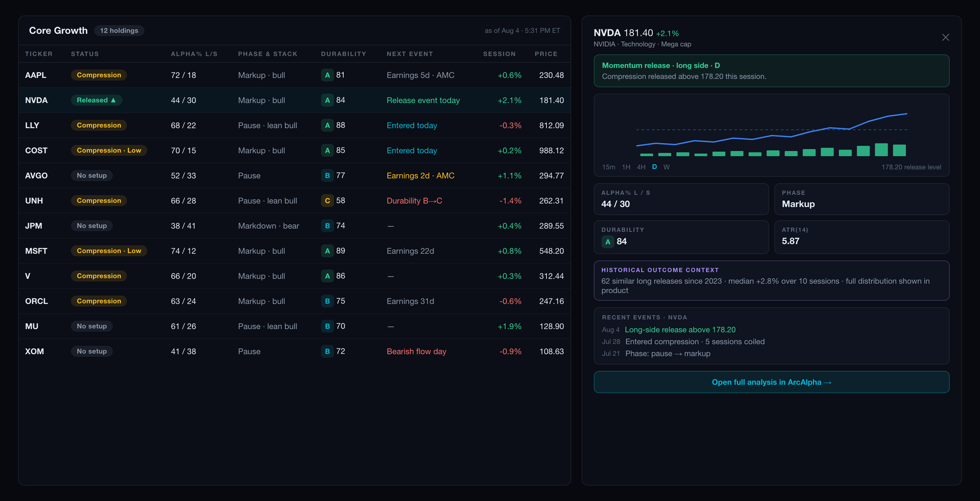
Task: Open the V ticker row
Action: point(295,276)
